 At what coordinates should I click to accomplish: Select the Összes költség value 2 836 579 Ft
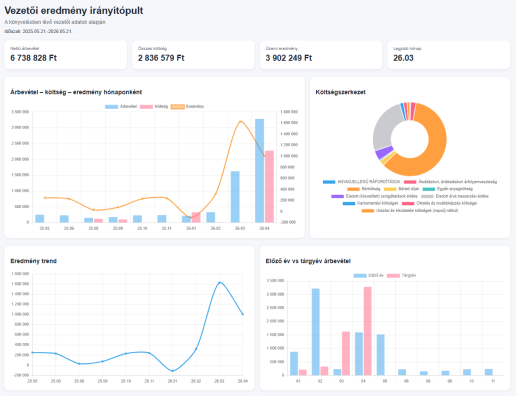coord(161,58)
